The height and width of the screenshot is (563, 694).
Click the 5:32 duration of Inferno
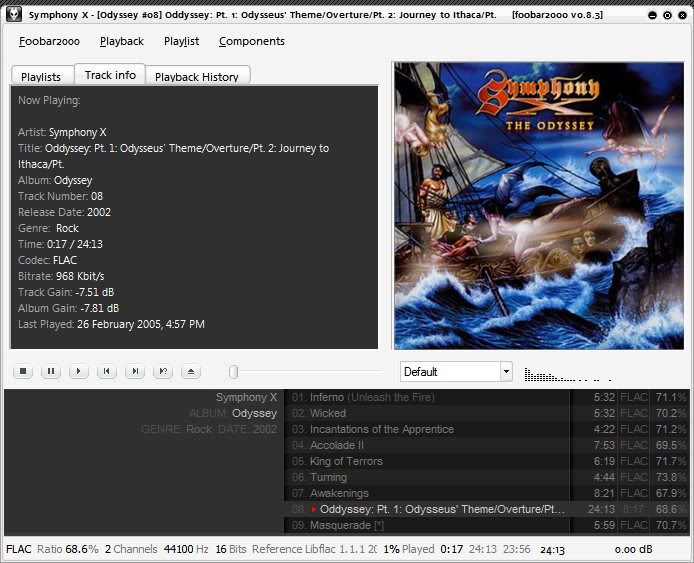click(x=604, y=397)
